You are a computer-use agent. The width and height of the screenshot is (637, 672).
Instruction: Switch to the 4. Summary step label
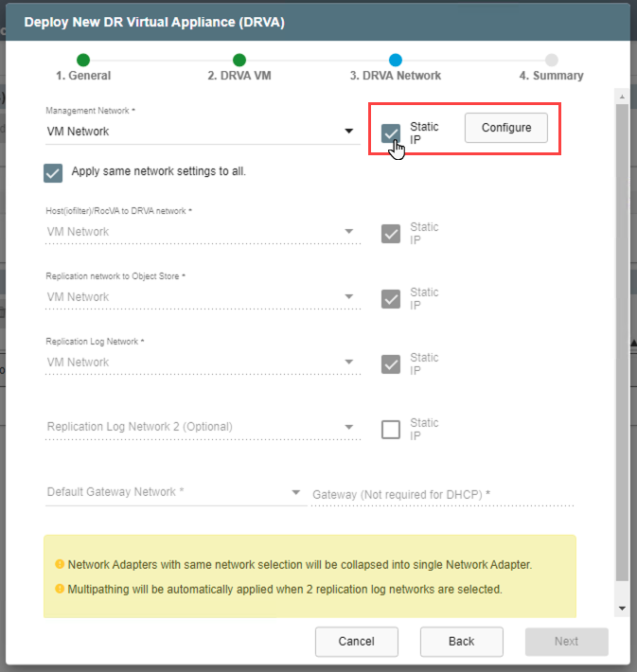point(551,76)
